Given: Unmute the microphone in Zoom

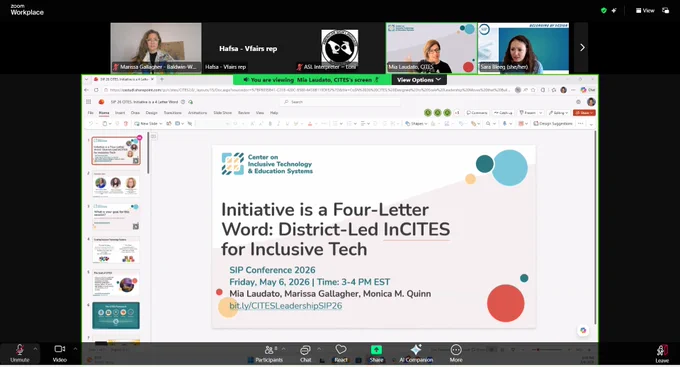Looking at the screenshot, I should point(20,353).
